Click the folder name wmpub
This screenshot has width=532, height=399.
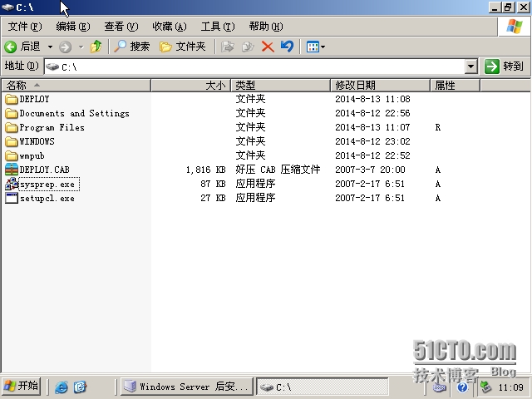[32, 156]
